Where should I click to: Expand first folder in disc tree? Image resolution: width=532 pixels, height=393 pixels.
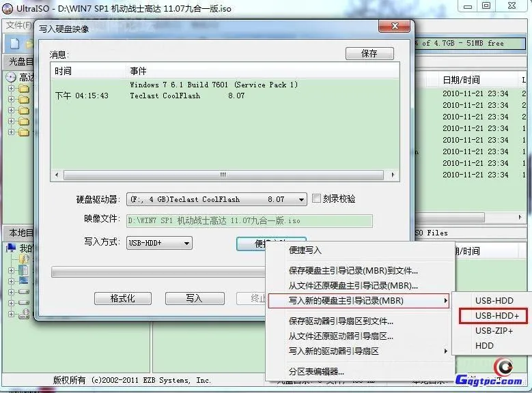tap(11, 89)
